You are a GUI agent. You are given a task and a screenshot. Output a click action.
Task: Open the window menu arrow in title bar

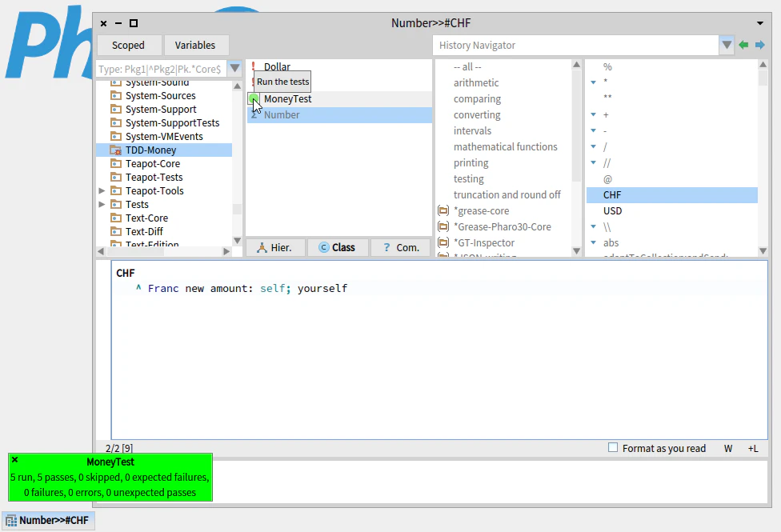coord(760,23)
